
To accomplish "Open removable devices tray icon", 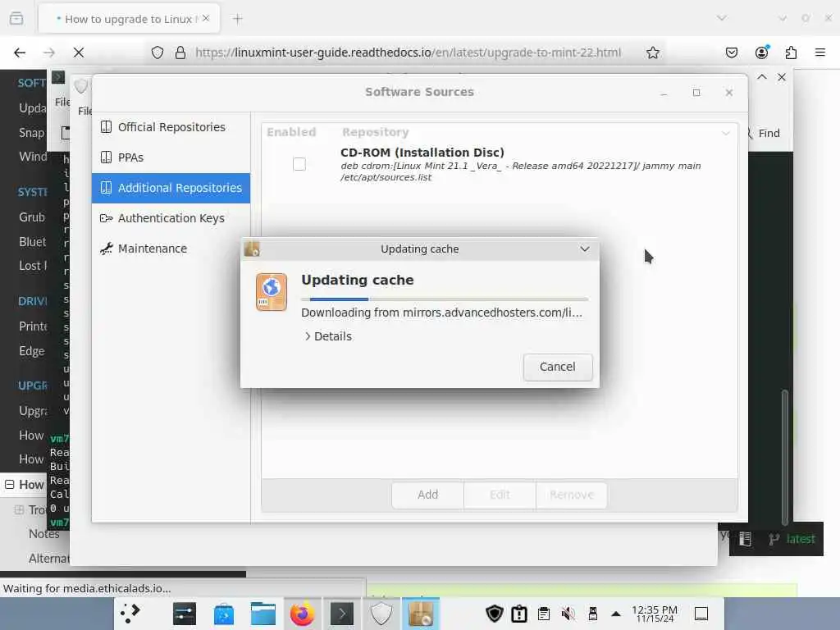I will tap(592, 614).
